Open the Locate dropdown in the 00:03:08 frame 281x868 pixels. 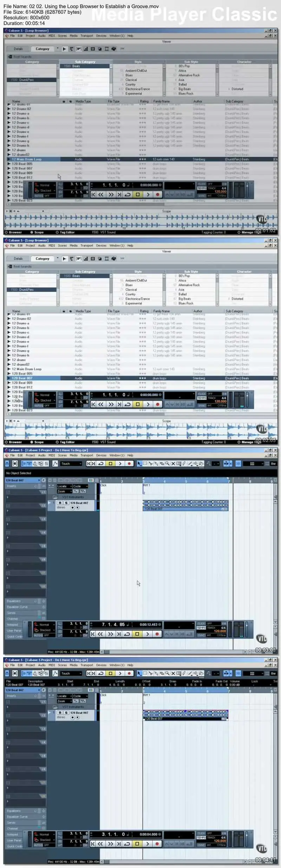(x=64, y=486)
